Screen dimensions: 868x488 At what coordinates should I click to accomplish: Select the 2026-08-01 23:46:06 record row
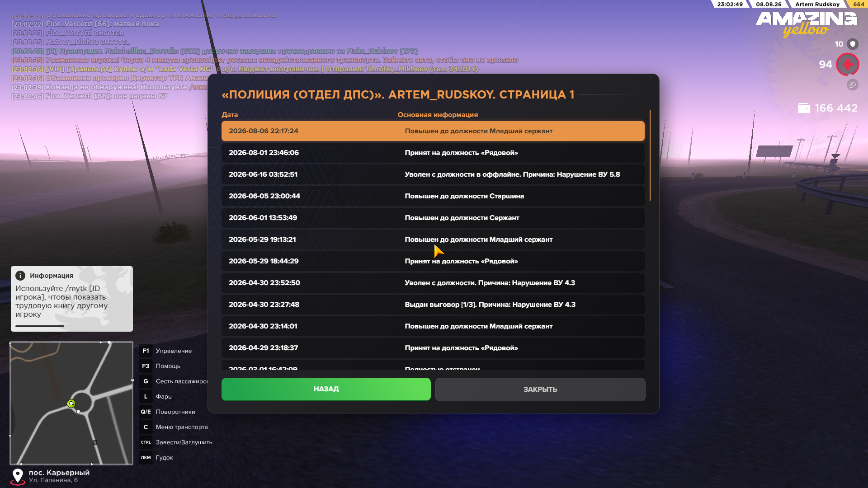[433, 153]
